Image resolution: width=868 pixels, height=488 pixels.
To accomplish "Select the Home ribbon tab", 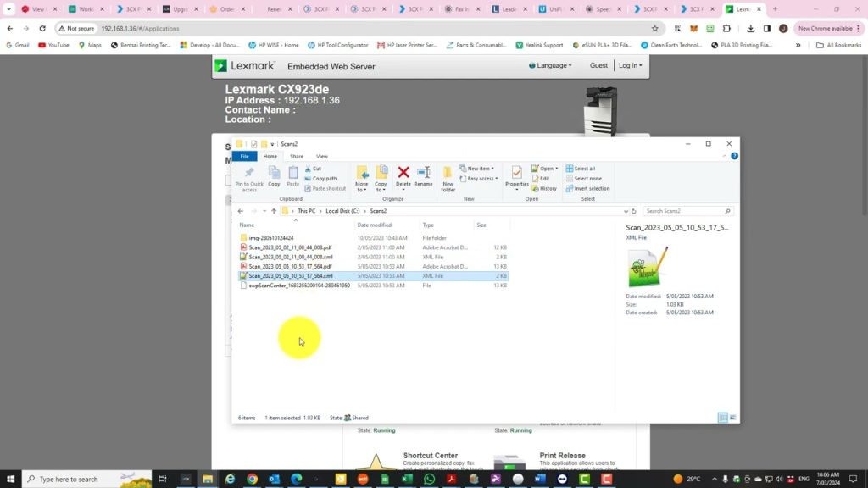I will point(270,156).
